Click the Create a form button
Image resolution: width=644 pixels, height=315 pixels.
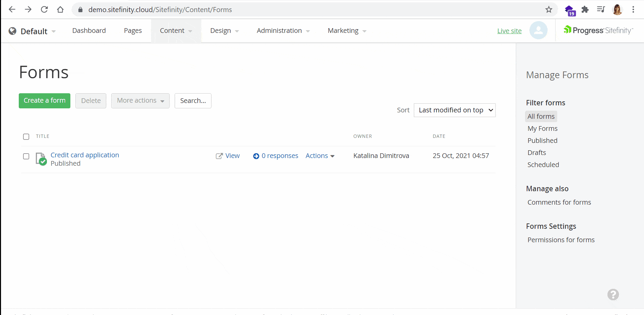[45, 101]
